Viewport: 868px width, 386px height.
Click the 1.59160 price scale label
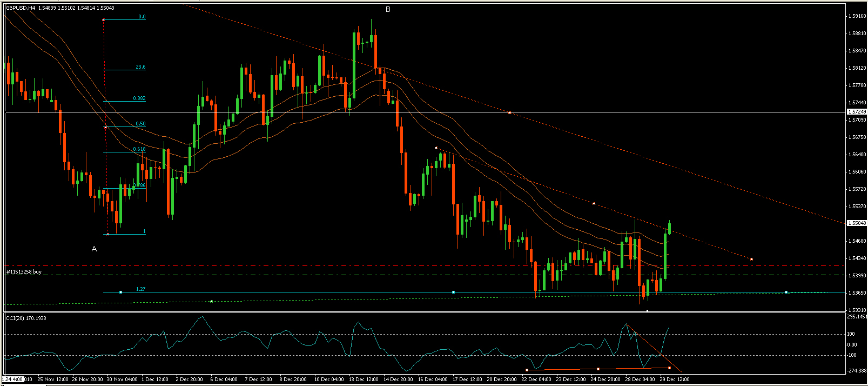point(857,16)
